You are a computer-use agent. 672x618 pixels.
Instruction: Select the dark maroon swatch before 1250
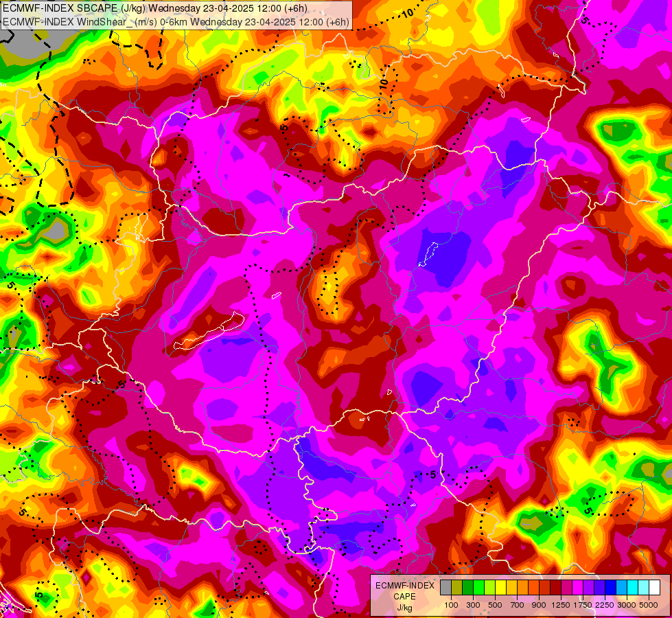[x=556, y=587]
